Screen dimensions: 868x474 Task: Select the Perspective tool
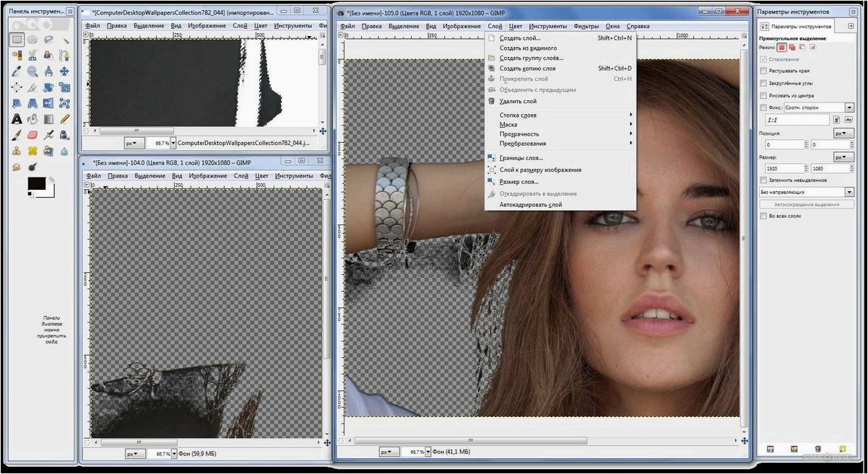click(32, 103)
